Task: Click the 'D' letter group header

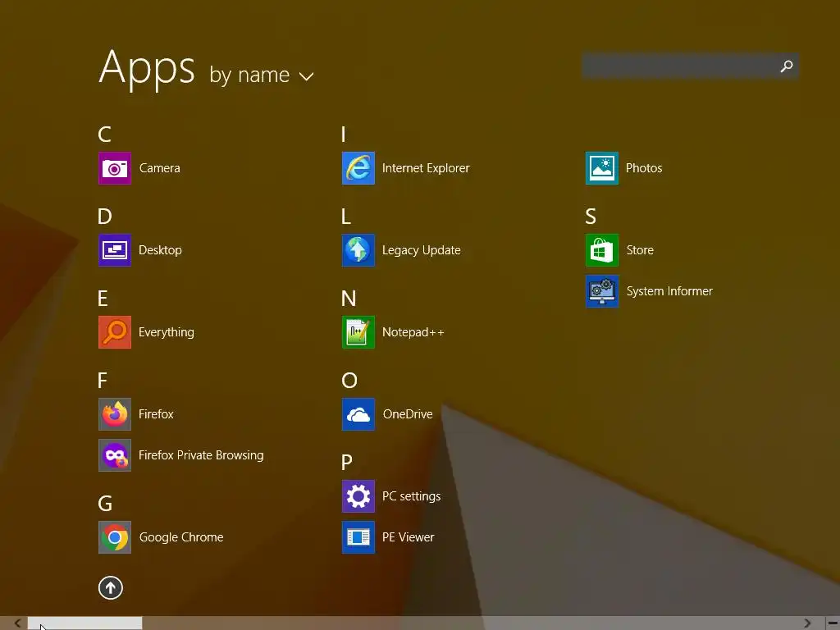Action: [105, 217]
